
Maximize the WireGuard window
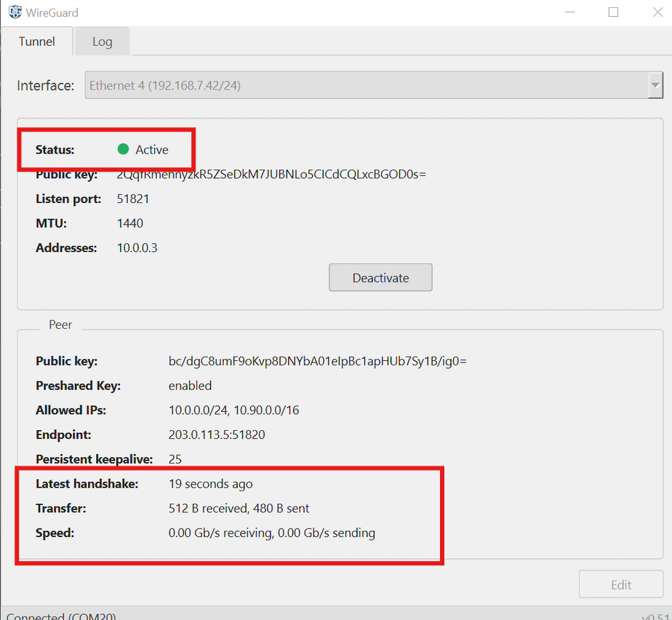point(613,12)
